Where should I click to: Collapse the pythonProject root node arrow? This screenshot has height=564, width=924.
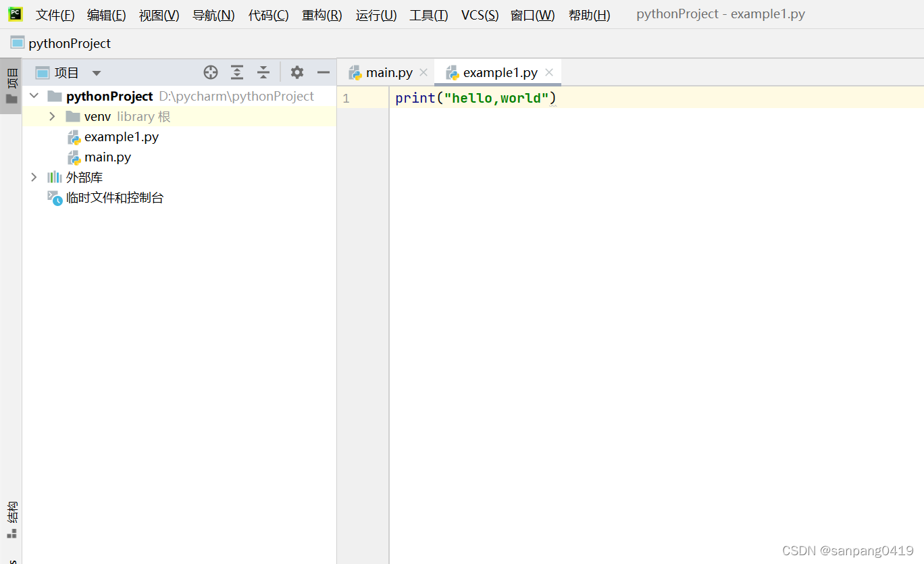pos(34,96)
